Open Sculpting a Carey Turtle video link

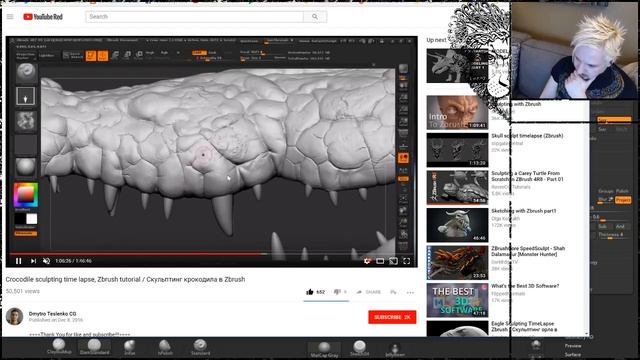(527, 176)
